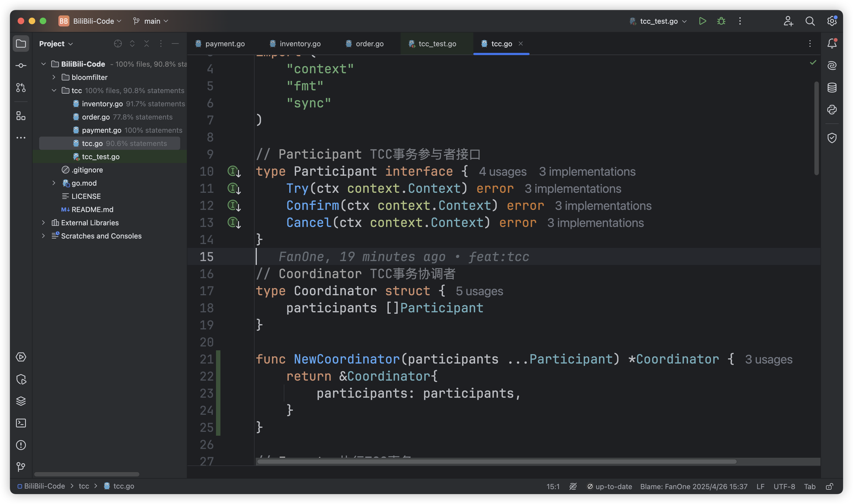Switch to the inventory.go editor tab
Viewport: 853px width, 504px height.
(x=299, y=44)
